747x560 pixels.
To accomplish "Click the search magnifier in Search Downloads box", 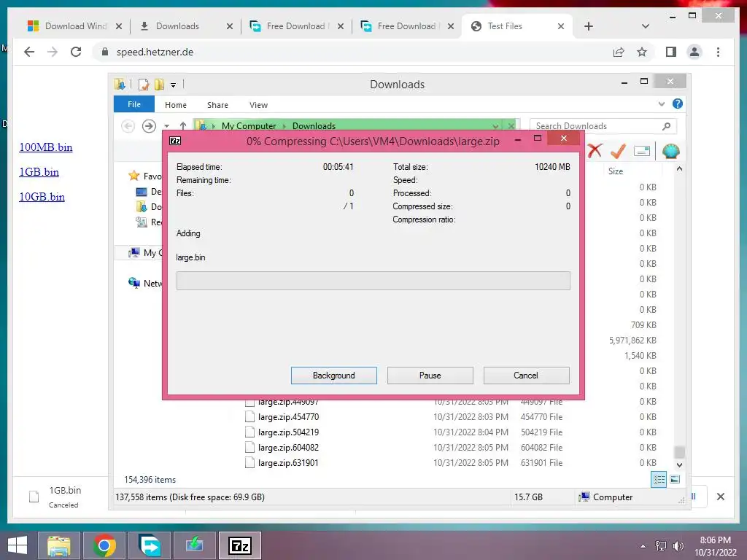I will [x=667, y=126].
